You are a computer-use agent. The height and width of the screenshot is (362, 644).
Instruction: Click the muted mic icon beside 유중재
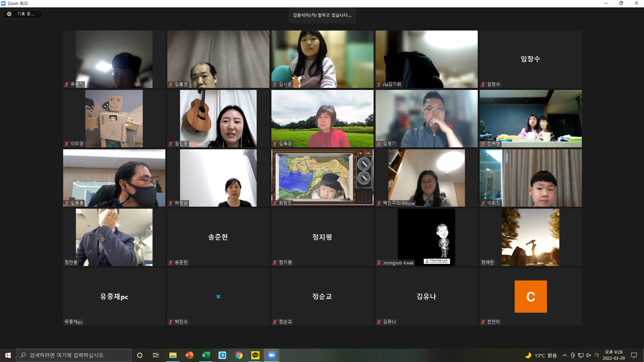coord(67,84)
